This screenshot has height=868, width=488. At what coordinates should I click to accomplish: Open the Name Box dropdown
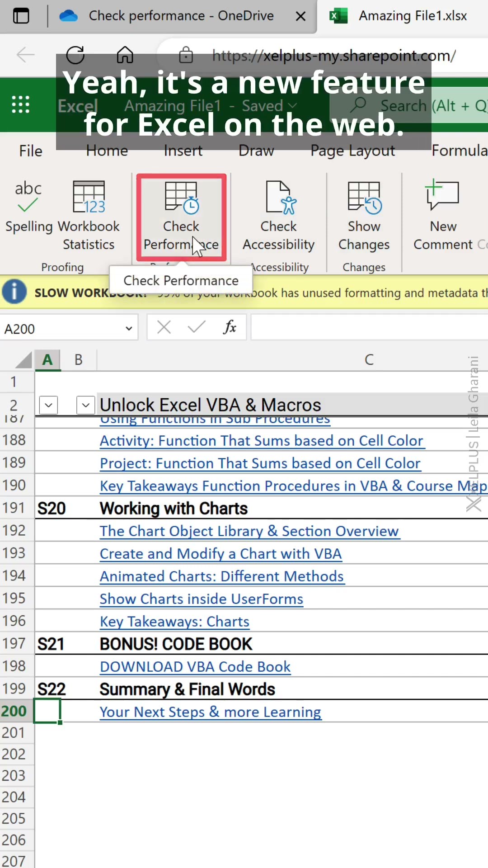tap(129, 329)
